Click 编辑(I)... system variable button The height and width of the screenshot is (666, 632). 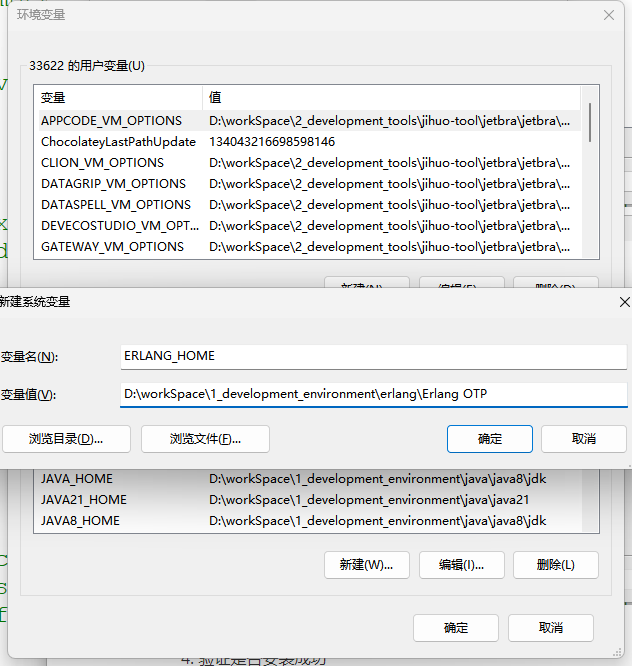[461, 564]
